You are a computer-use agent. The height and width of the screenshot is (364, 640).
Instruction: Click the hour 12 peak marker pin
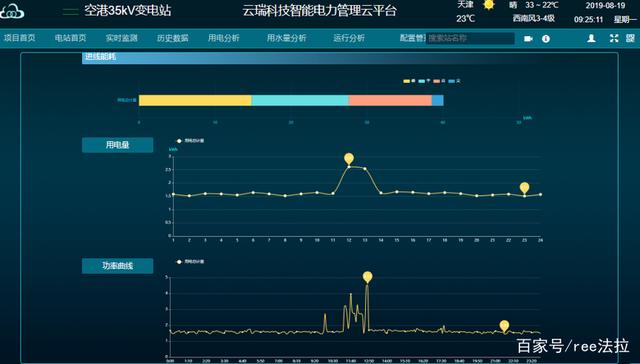coord(349,159)
